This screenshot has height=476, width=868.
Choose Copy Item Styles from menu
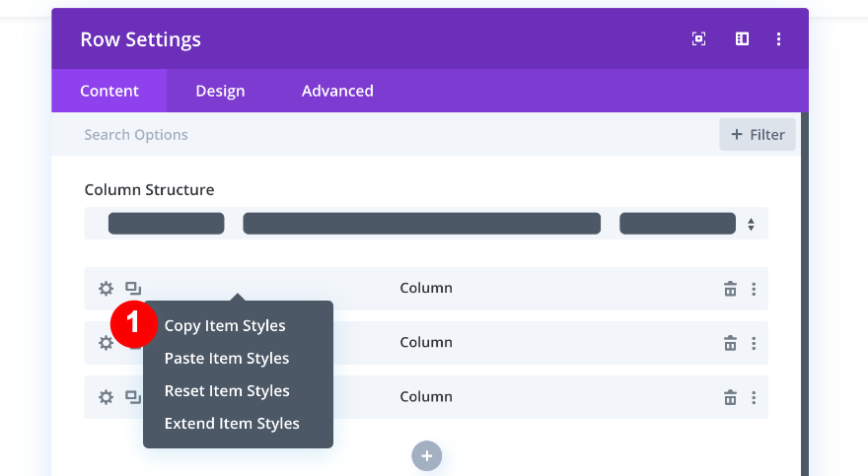click(225, 326)
